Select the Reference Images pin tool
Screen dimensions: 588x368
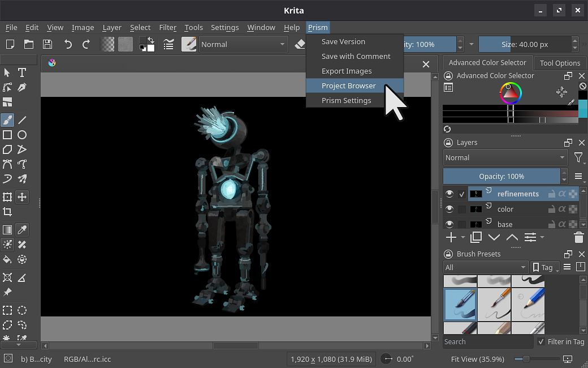click(7, 292)
